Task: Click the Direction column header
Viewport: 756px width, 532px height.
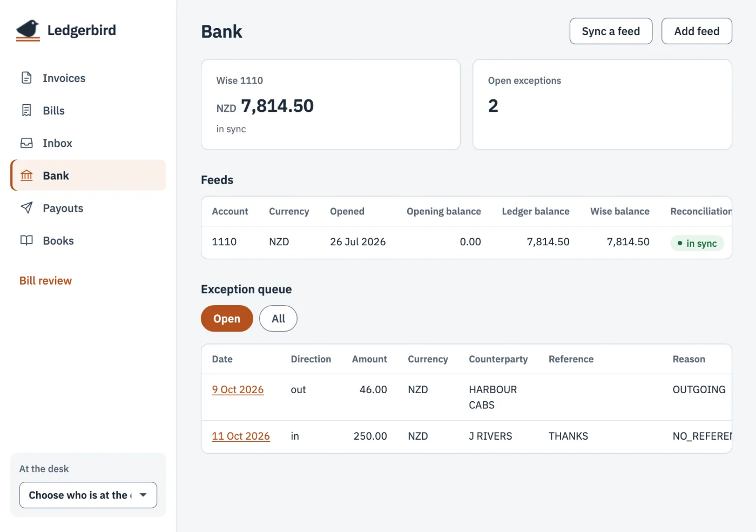Action: [x=310, y=359]
